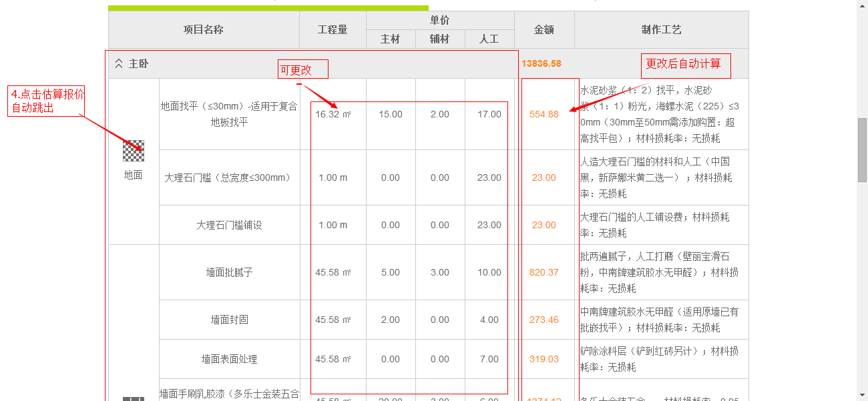The height and width of the screenshot is (401, 868).
Task: Click the 820.37 amount
Action: tap(544, 272)
